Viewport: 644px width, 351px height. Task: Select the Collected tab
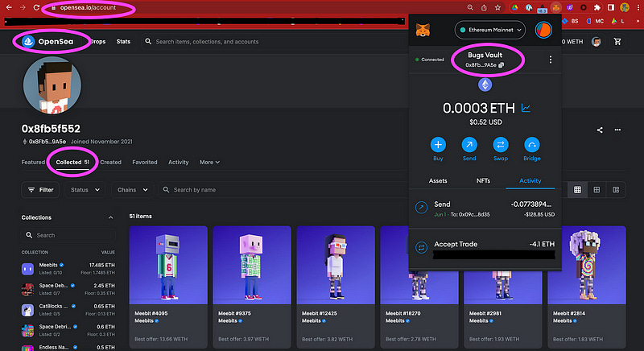[72, 162]
